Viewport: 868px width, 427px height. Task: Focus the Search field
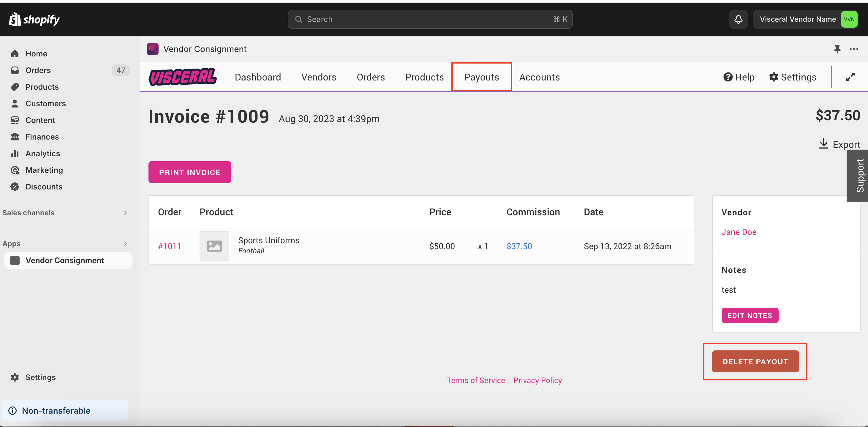[x=430, y=19]
